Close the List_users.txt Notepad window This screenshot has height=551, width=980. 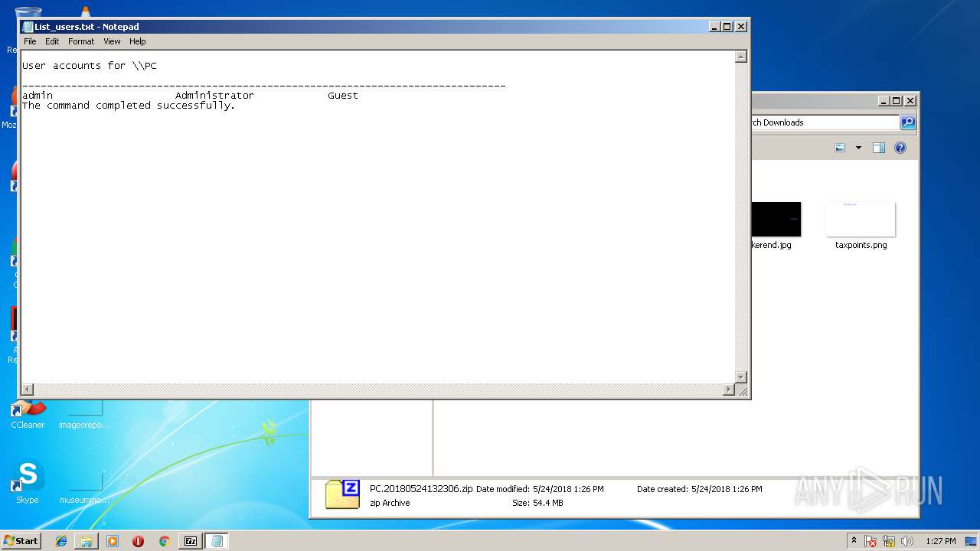tap(741, 27)
